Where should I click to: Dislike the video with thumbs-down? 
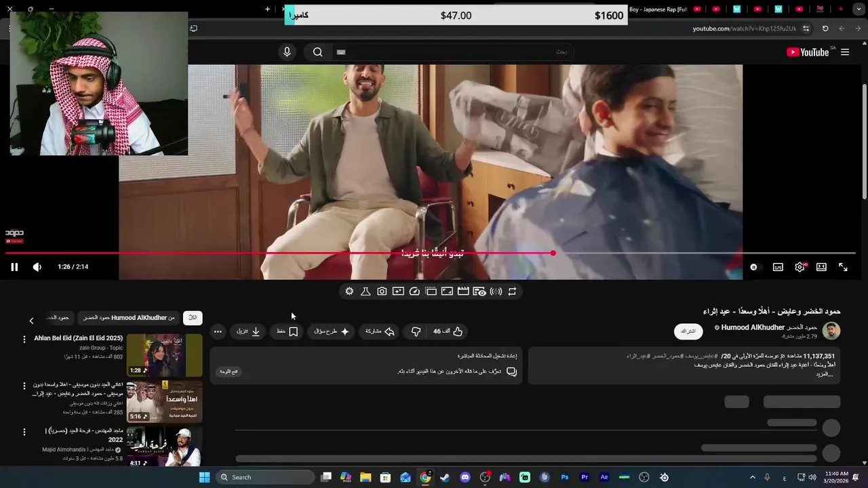point(416,331)
